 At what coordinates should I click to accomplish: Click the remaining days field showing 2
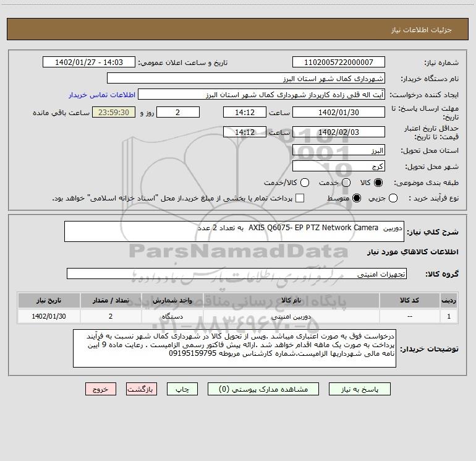pyautogui.click(x=178, y=112)
